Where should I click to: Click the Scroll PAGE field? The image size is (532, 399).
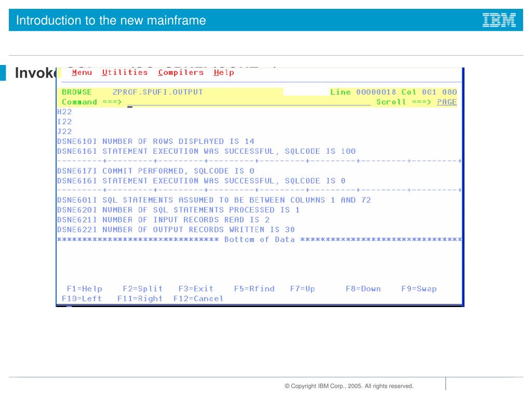point(446,102)
